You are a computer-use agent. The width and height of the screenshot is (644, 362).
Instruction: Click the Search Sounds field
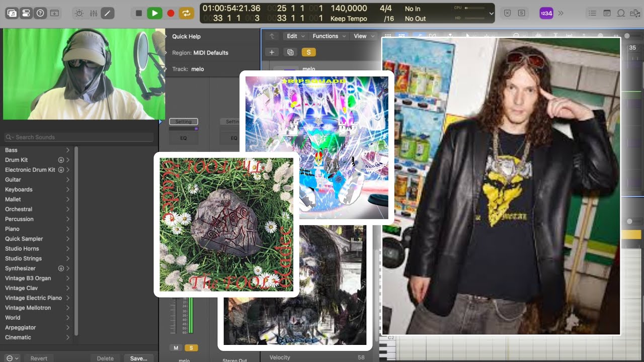pyautogui.click(x=79, y=137)
